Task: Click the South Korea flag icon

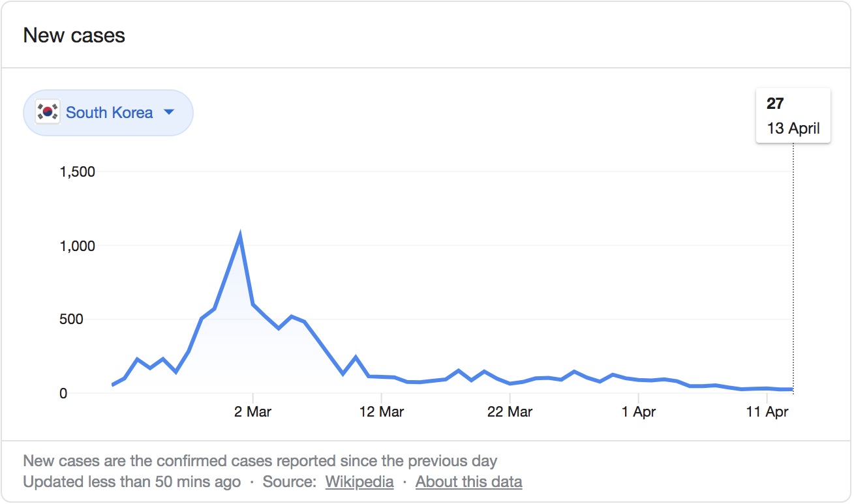Action: click(x=48, y=112)
